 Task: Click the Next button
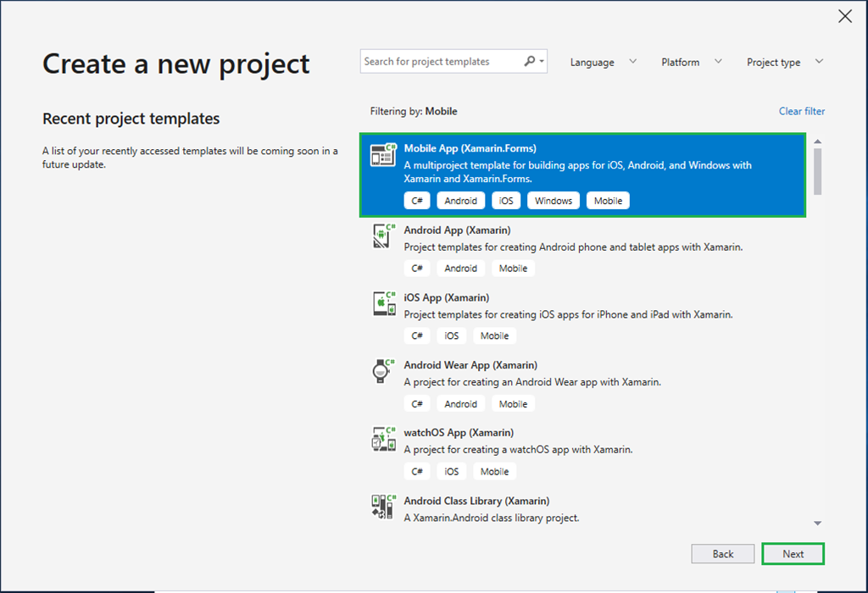point(793,553)
